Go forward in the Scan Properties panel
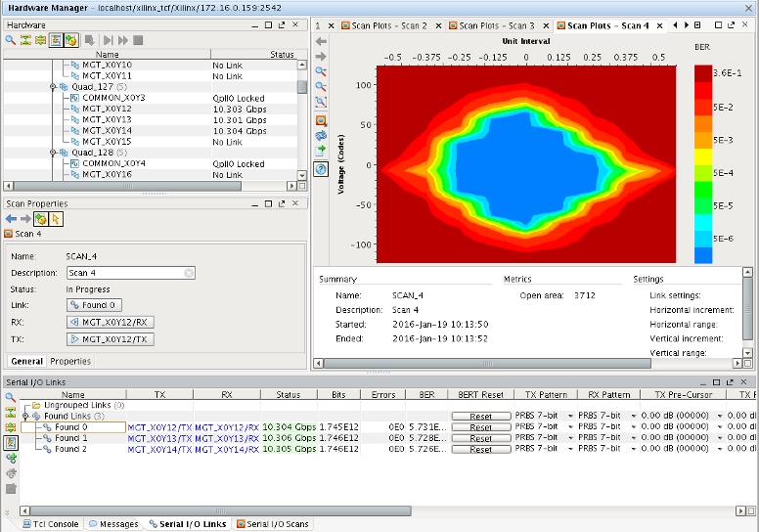The width and height of the screenshot is (759, 532). (25, 219)
